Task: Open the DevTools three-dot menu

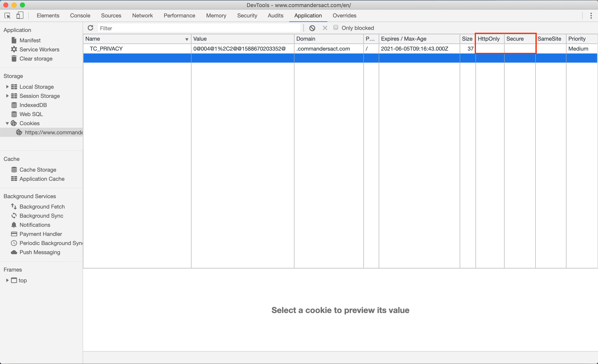Action: pos(591,16)
